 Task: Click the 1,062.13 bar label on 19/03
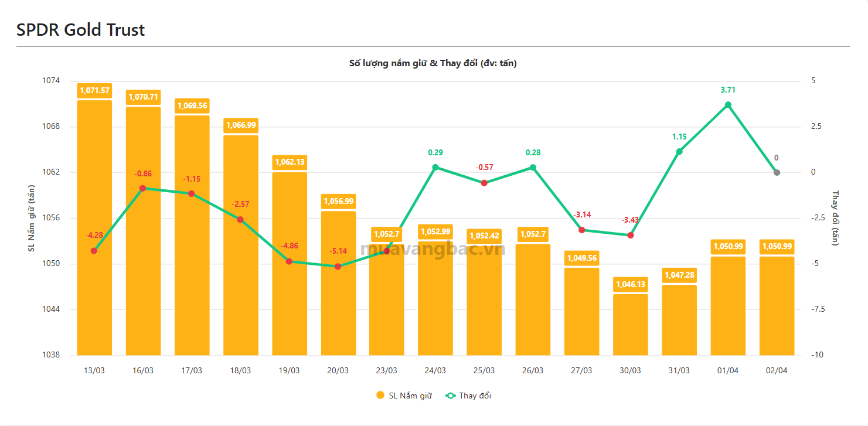click(290, 162)
